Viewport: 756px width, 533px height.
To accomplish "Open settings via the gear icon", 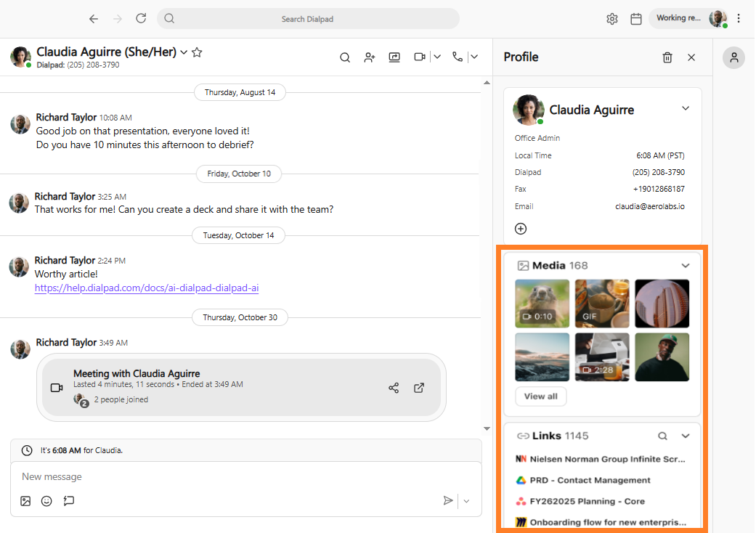I will [611, 19].
